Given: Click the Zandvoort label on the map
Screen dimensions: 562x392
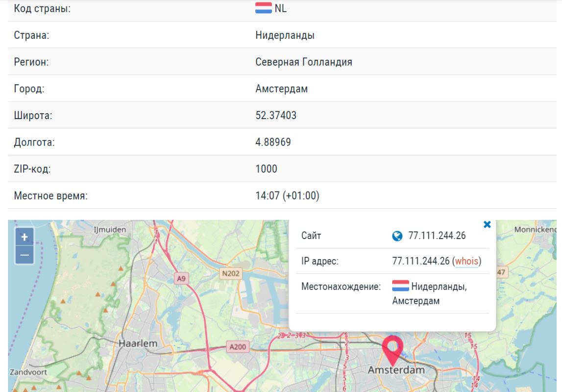Looking at the screenshot, I should pos(27,372).
